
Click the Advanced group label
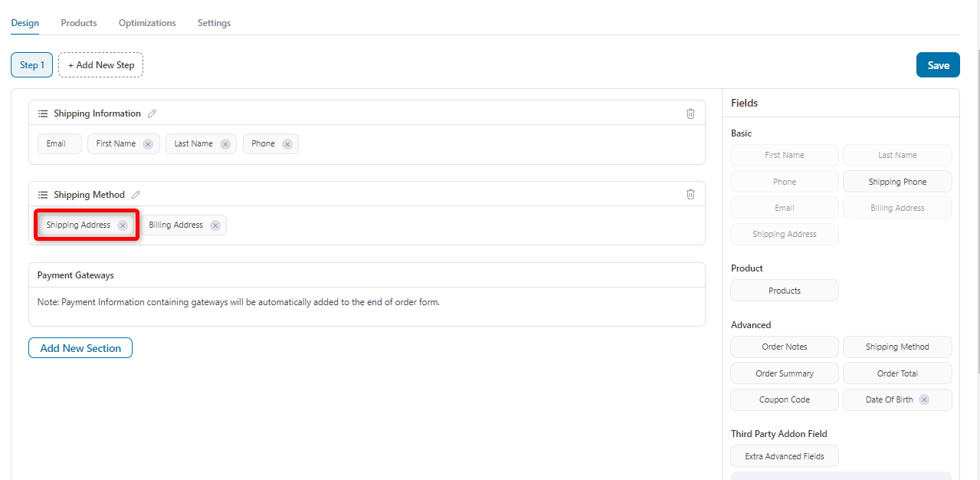[751, 325]
